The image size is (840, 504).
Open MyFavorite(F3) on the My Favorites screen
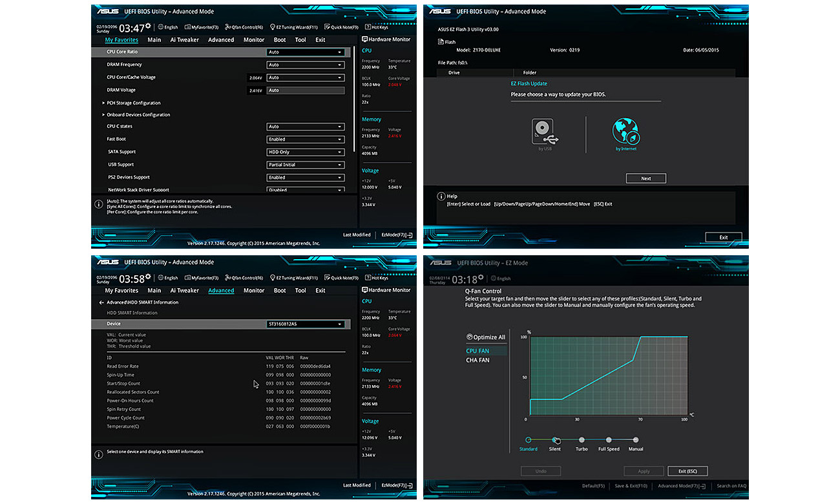click(x=201, y=27)
